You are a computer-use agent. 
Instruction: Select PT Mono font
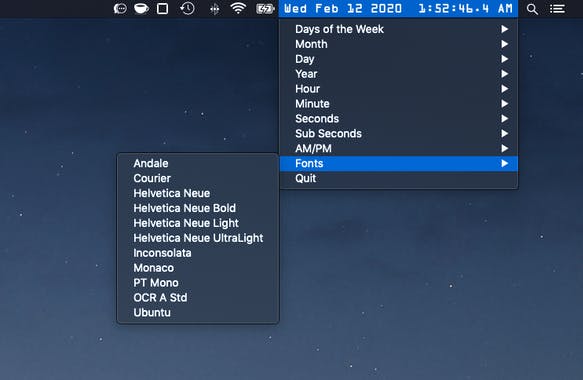point(198,283)
